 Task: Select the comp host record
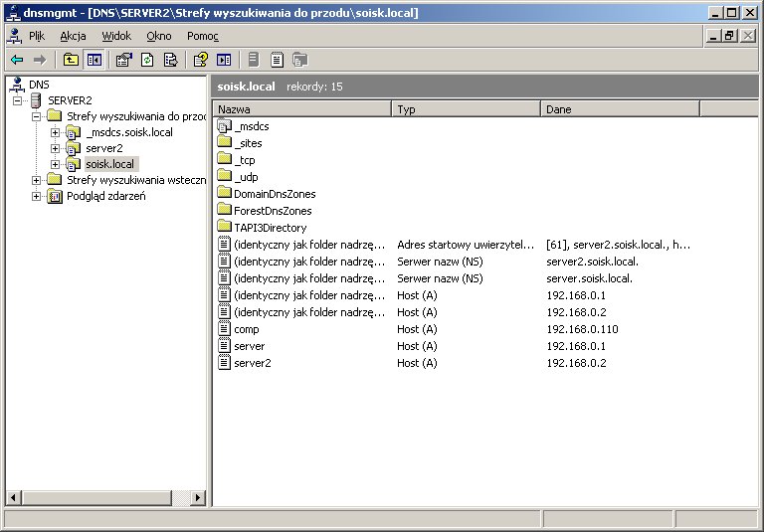pyautogui.click(x=418, y=329)
